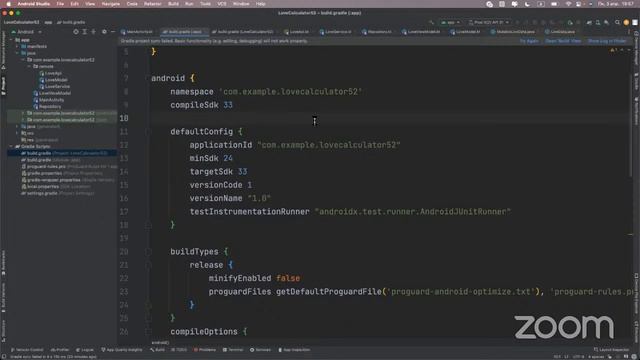Select gradle.properties in project tree
This screenshot has height=360, width=640.
[62, 173]
